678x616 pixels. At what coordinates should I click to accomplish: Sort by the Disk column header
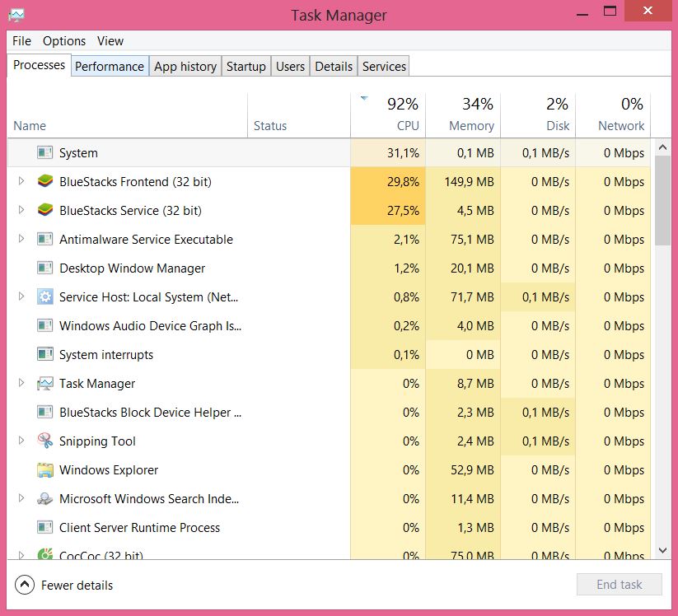[538, 115]
